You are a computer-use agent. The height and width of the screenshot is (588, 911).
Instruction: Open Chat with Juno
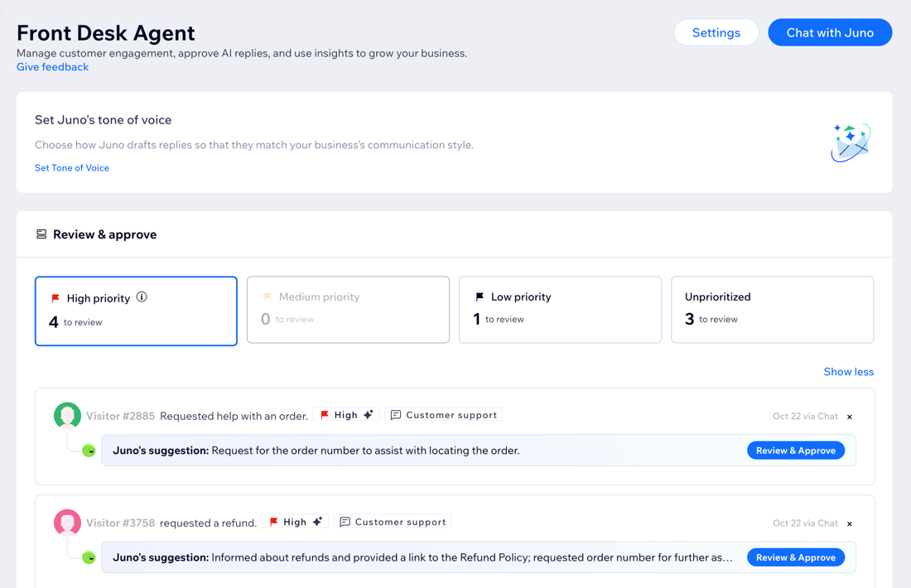(830, 32)
